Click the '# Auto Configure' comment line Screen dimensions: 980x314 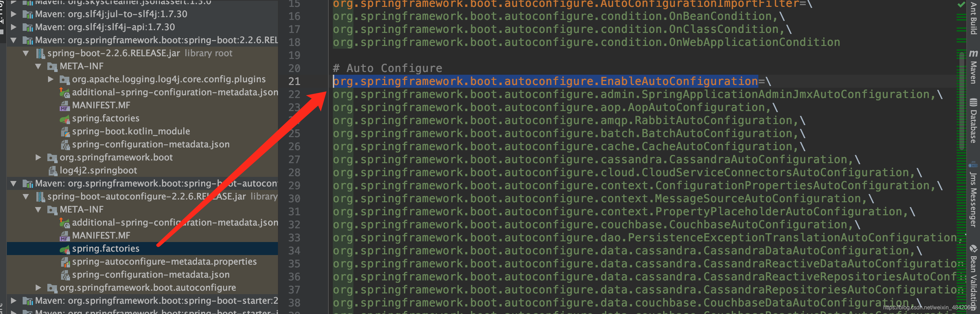pyautogui.click(x=387, y=69)
